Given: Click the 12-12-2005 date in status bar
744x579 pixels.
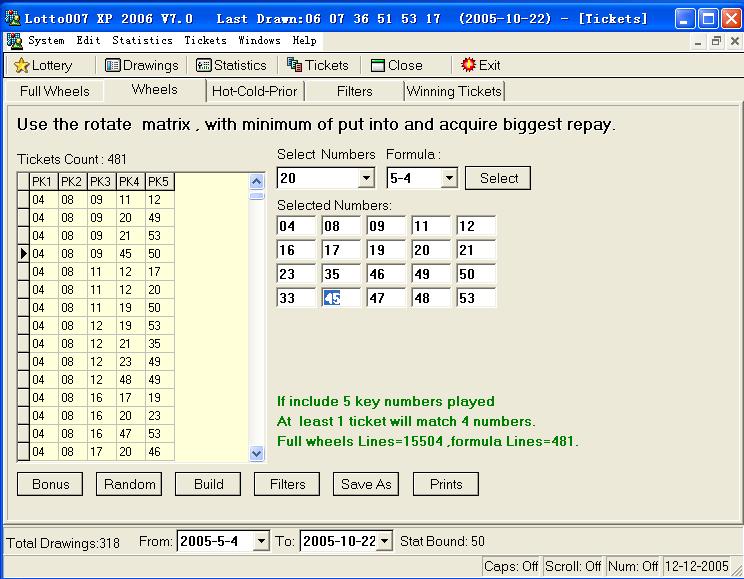Looking at the screenshot, I should pyautogui.click(x=696, y=566).
